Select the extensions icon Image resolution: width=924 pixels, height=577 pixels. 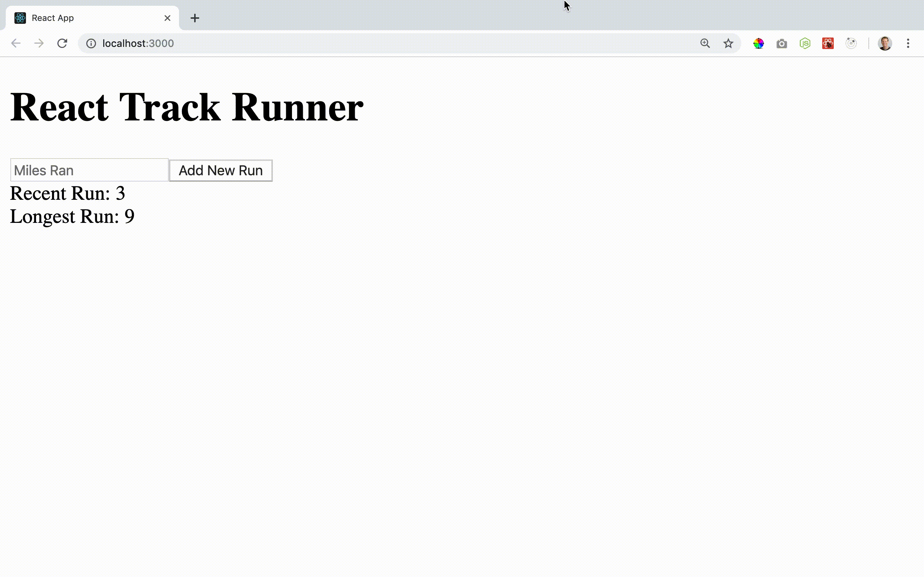[x=851, y=43]
